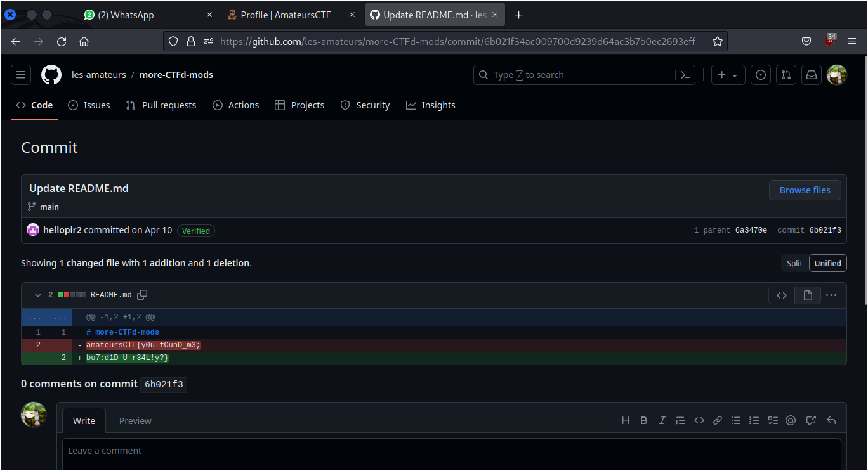The height and width of the screenshot is (471, 868).
Task: Reload the current page
Action: point(62,41)
